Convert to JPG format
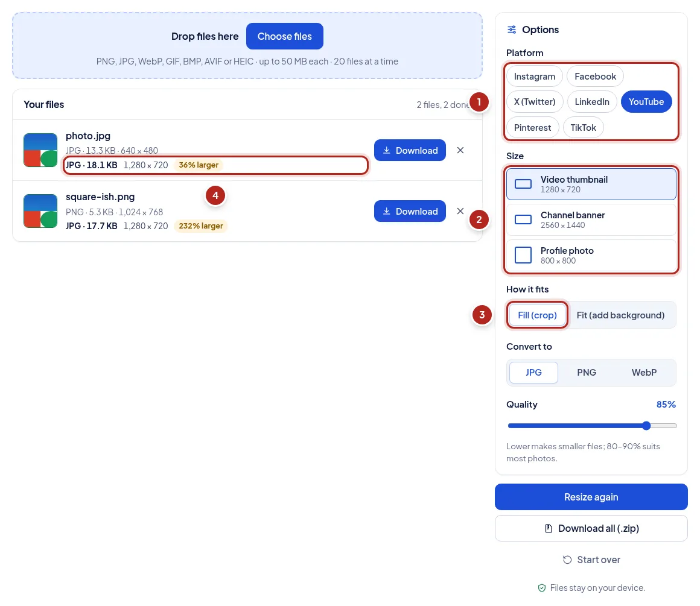Image resolution: width=700 pixels, height=606 pixels. coord(533,372)
